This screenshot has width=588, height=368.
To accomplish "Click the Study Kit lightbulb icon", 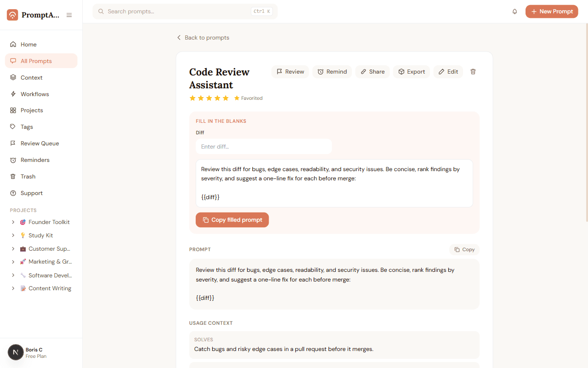I will pos(23,236).
